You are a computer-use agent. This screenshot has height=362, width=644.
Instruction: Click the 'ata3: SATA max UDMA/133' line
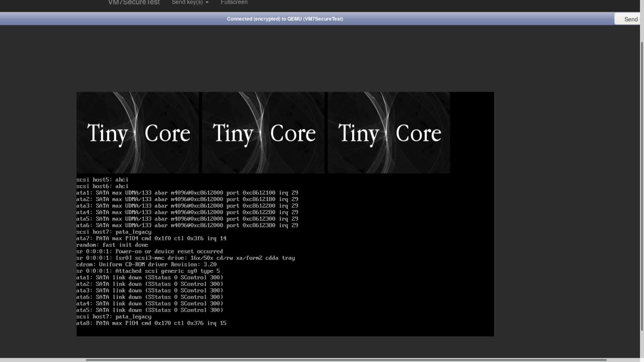tap(187, 206)
